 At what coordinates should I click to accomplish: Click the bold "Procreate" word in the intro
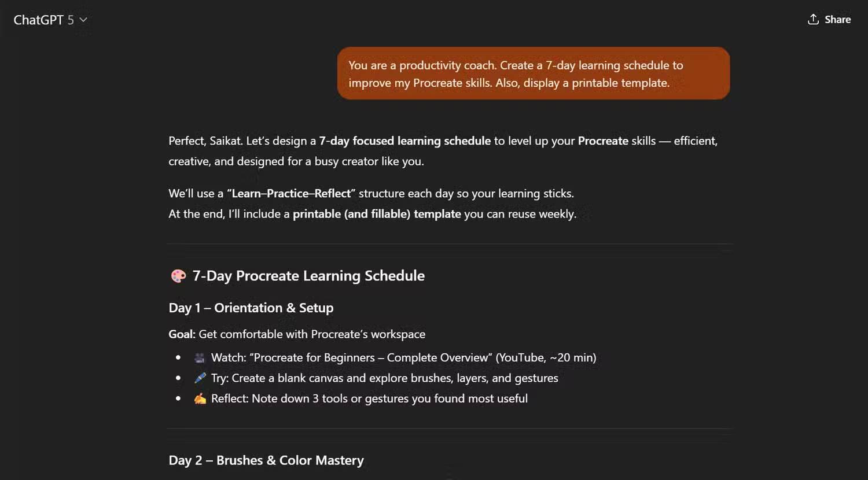[603, 141]
